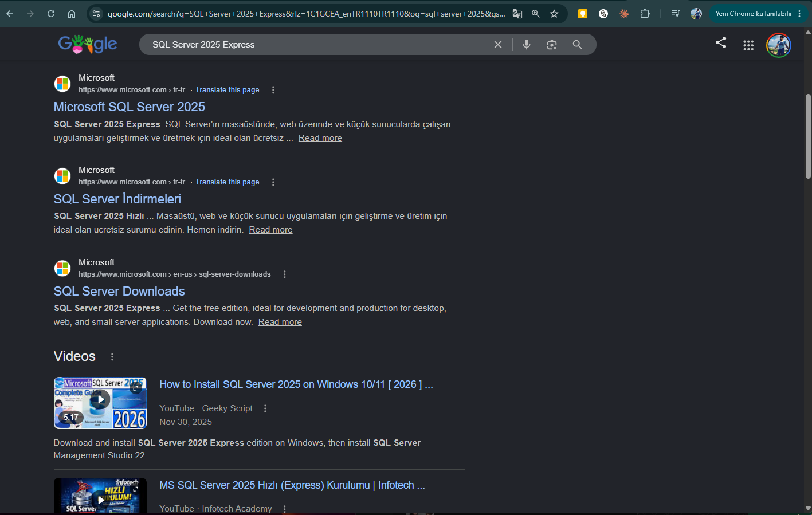This screenshot has width=812, height=515.
Task: Go back to the previous page
Action: coord(10,14)
